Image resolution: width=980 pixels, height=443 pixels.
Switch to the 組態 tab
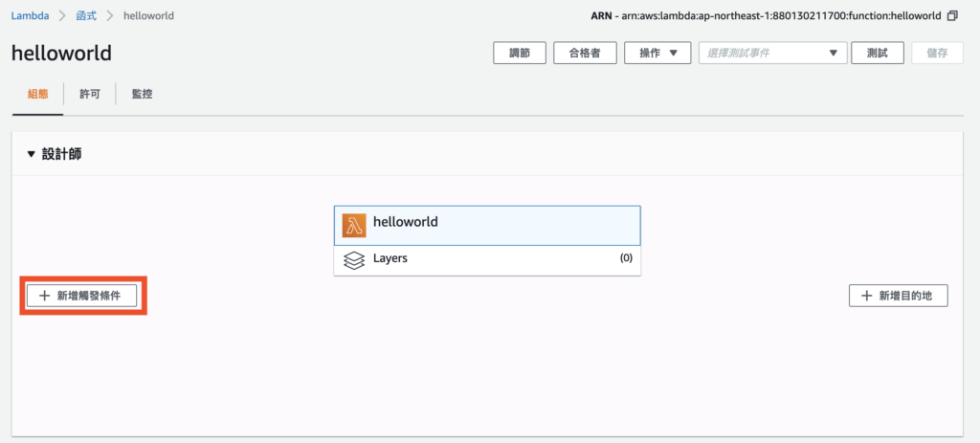pyautogui.click(x=37, y=95)
